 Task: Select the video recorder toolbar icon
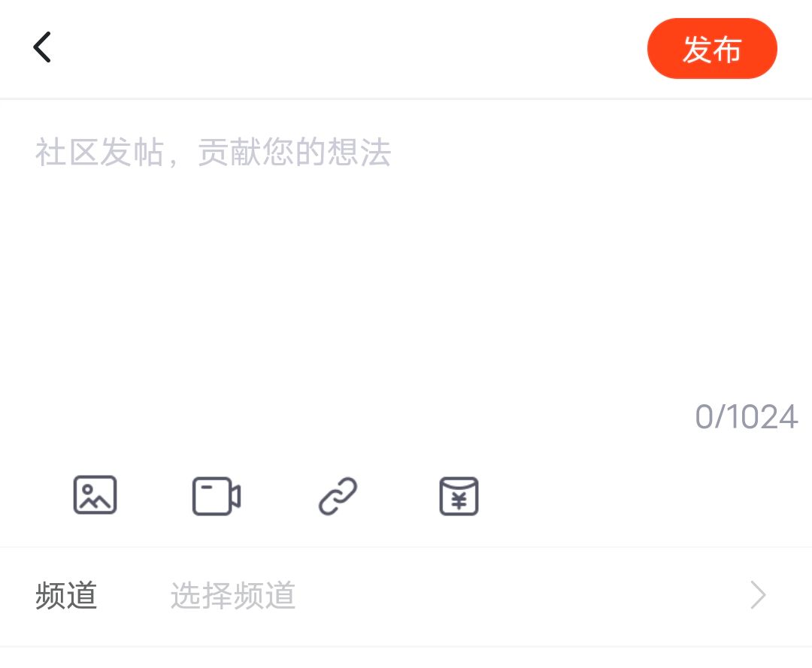(217, 496)
